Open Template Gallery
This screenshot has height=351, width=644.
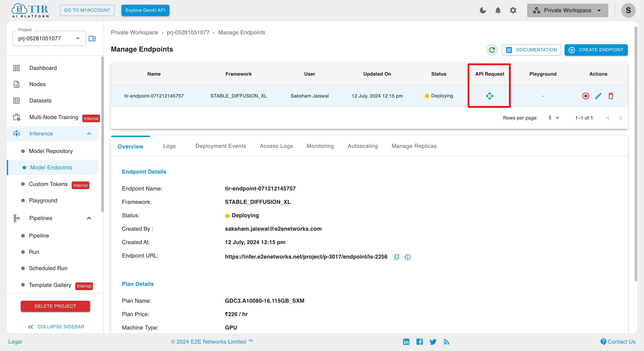[50, 285]
